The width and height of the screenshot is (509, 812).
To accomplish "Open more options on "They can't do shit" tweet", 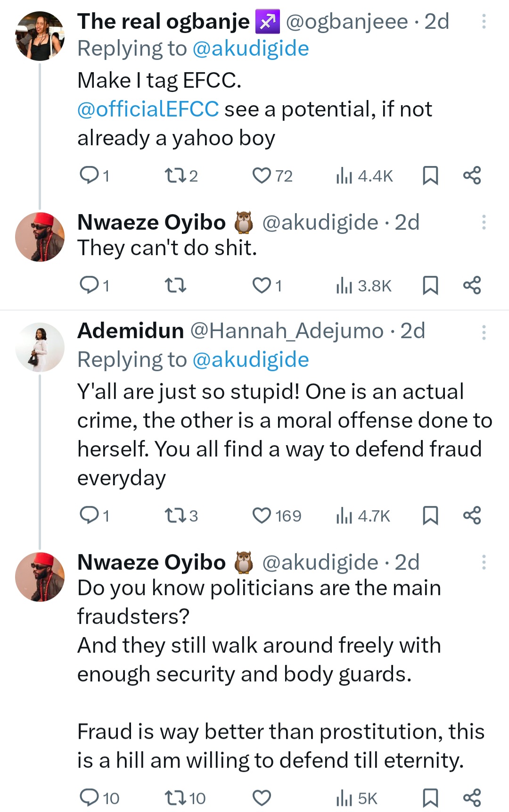I will click(x=484, y=222).
